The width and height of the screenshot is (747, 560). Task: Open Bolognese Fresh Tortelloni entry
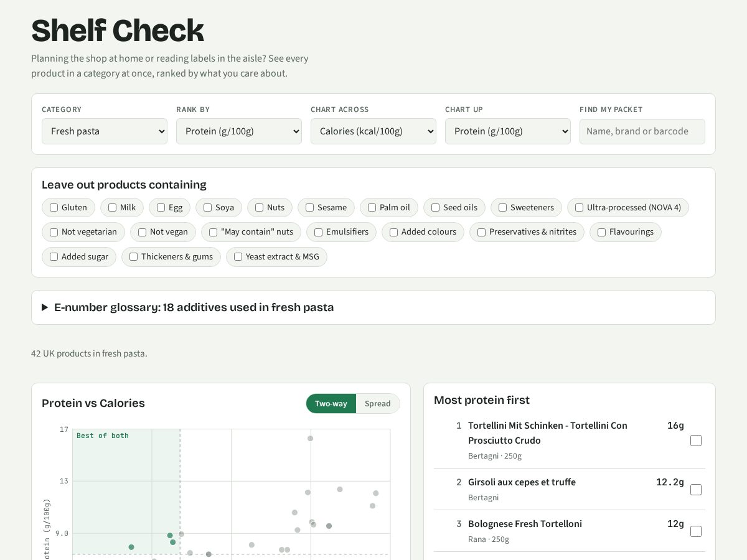click(x=525, y=524)
